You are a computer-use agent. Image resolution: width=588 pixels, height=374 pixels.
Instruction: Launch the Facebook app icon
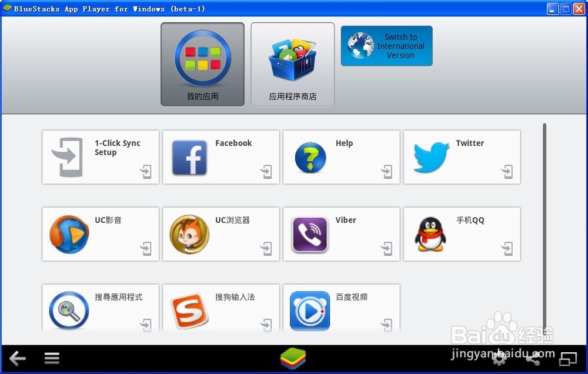pos(189,158)
